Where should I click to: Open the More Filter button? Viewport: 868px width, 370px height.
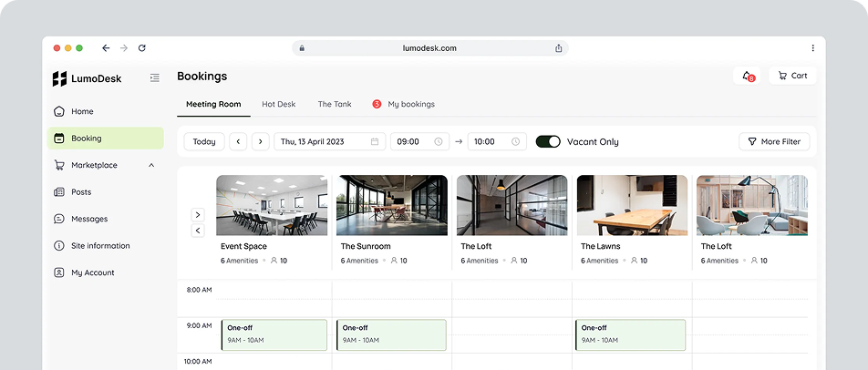tap(773, 141)
